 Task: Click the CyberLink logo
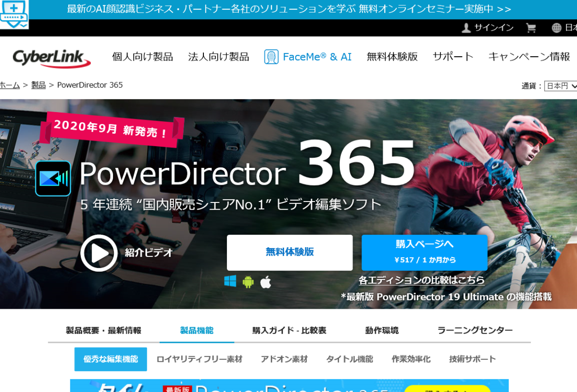coord(51,58)
